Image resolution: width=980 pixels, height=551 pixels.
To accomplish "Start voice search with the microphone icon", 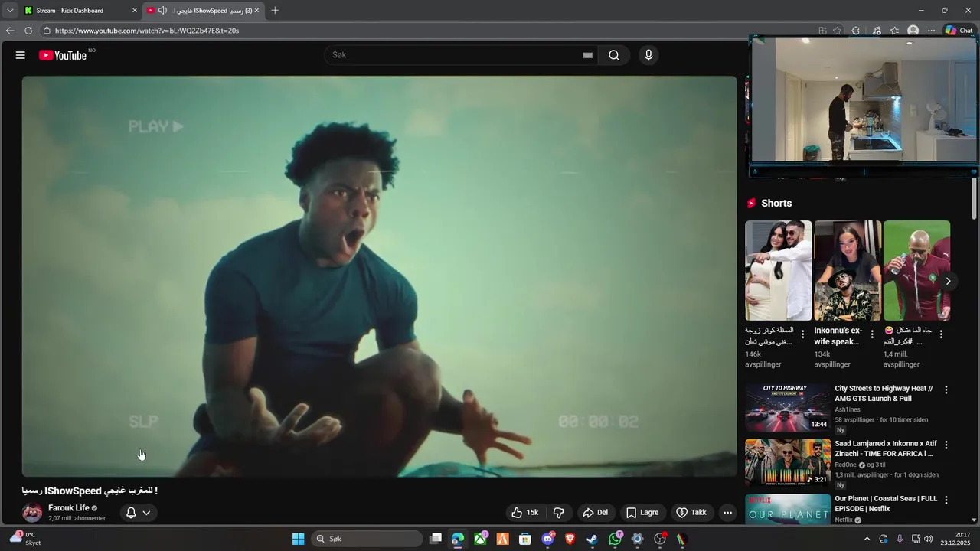I will pyautogui.click(x=648, y=55).
